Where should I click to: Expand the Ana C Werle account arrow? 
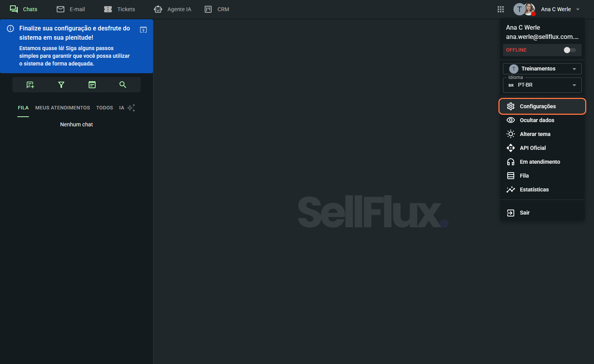tap(578, 9)
